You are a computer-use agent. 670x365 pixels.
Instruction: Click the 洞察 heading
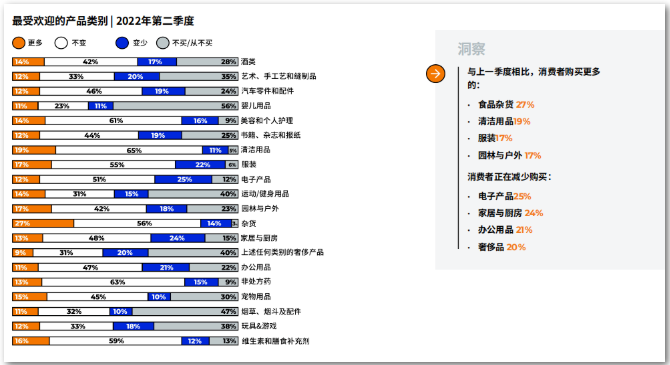click(471, 49)
